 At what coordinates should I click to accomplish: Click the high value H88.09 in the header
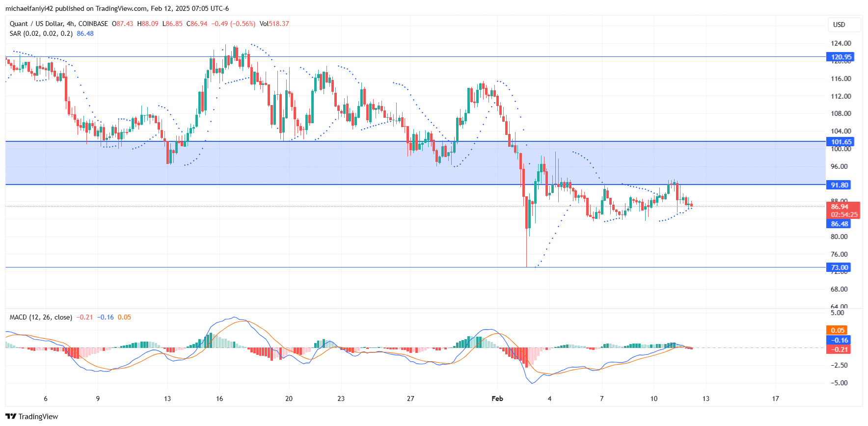click(147, 24)
